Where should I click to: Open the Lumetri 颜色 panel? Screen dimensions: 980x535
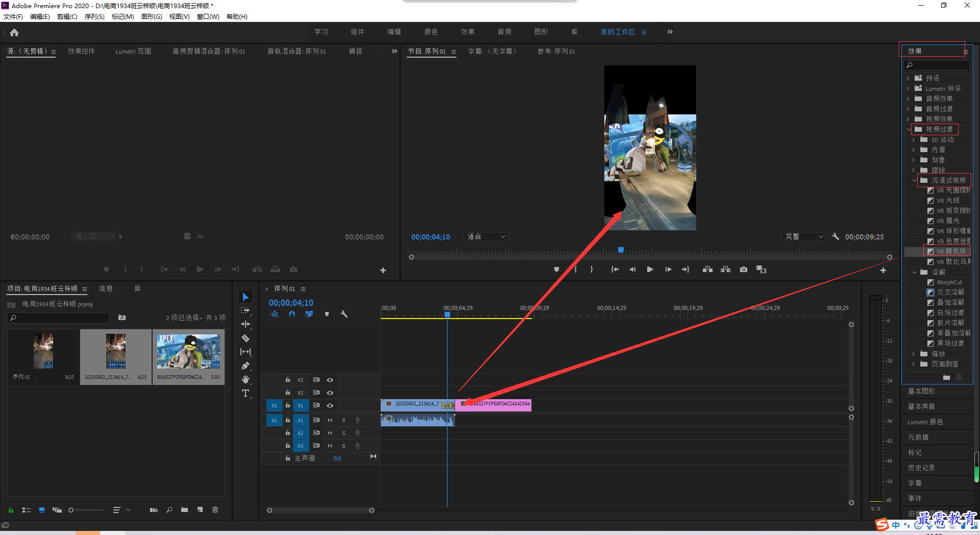(x=925, y=422)
